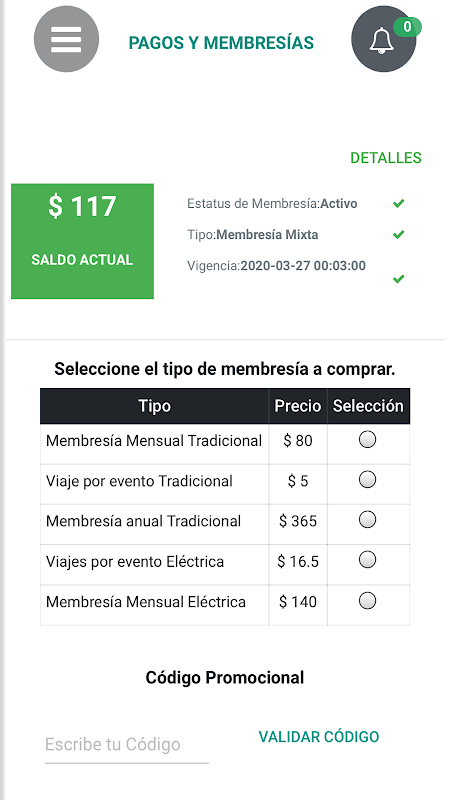Click checkmark next to Tipo Membresía Mixta
This screenshot has width=450, height=800.
click(398, 234)
